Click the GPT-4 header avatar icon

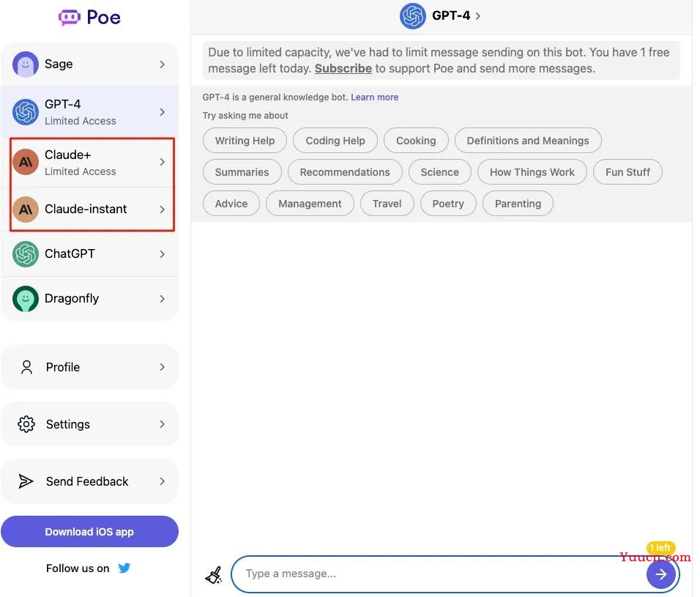tap(412, 16)
